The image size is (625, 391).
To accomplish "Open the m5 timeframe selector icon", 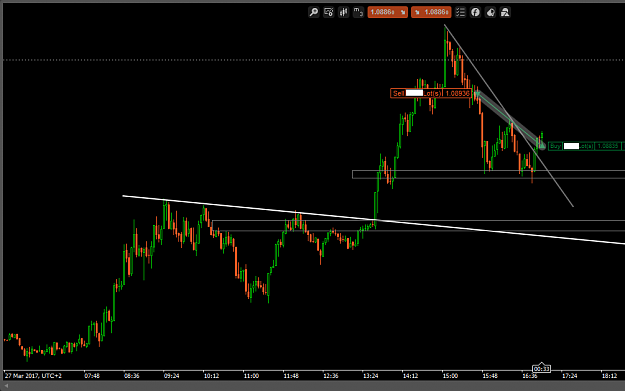I will [x=358, y=12].
